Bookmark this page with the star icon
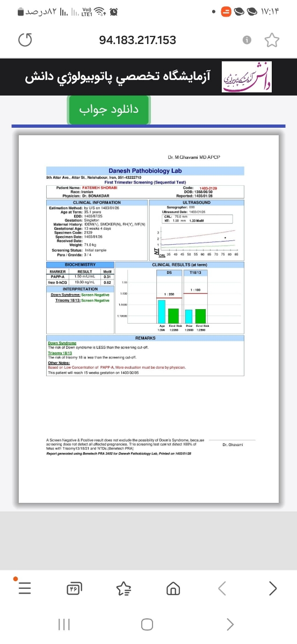Image resolution: width=297 pixels, height=644 pixels. (272, 40)
